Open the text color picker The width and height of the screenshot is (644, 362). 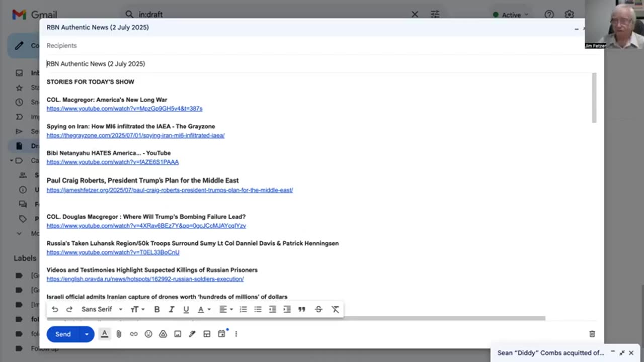tap(204, 309)
